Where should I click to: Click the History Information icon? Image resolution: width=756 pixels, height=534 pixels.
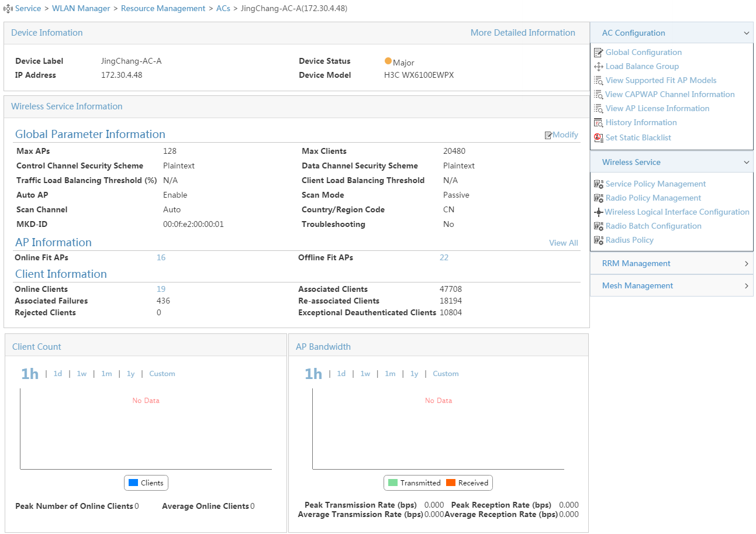click(x=598, y=123)
